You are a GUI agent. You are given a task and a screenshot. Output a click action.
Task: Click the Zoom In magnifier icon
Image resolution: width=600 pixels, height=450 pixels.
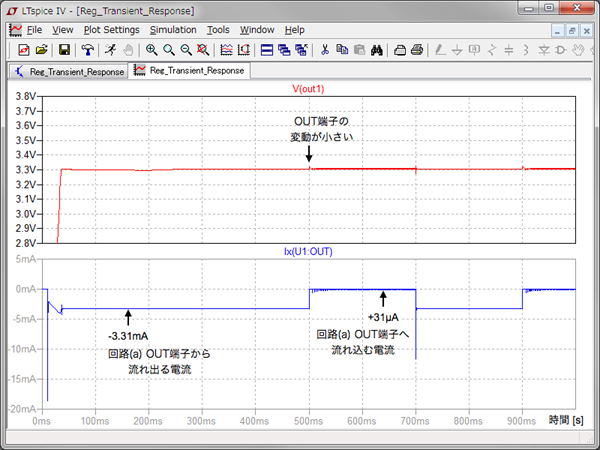(151, 49)
